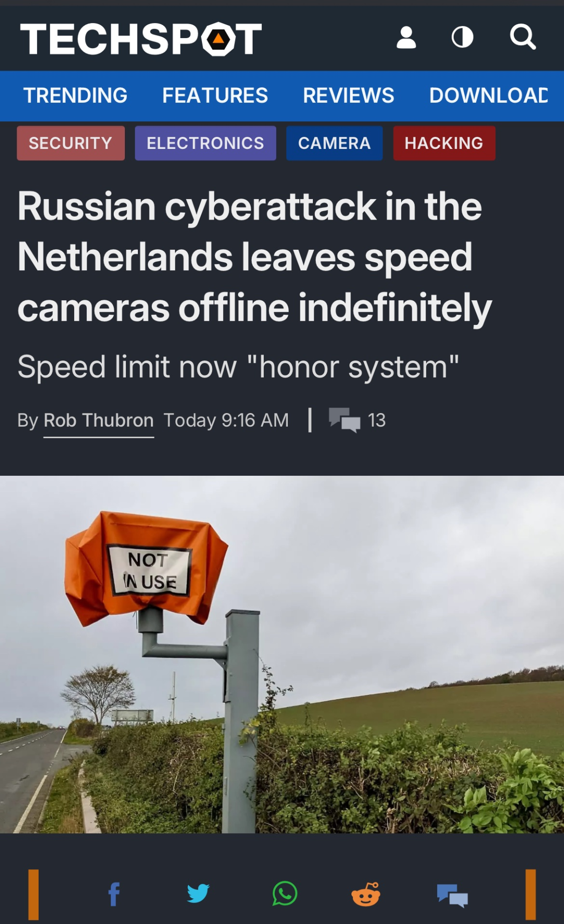
Task: Click the TechSpot logo
Action: (141, 39)
